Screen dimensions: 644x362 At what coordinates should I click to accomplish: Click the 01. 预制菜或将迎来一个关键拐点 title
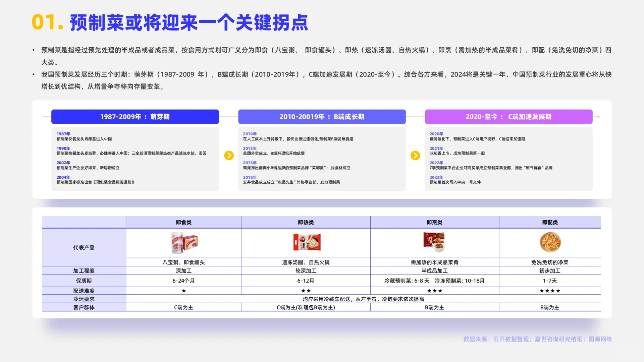pos(170,23)
